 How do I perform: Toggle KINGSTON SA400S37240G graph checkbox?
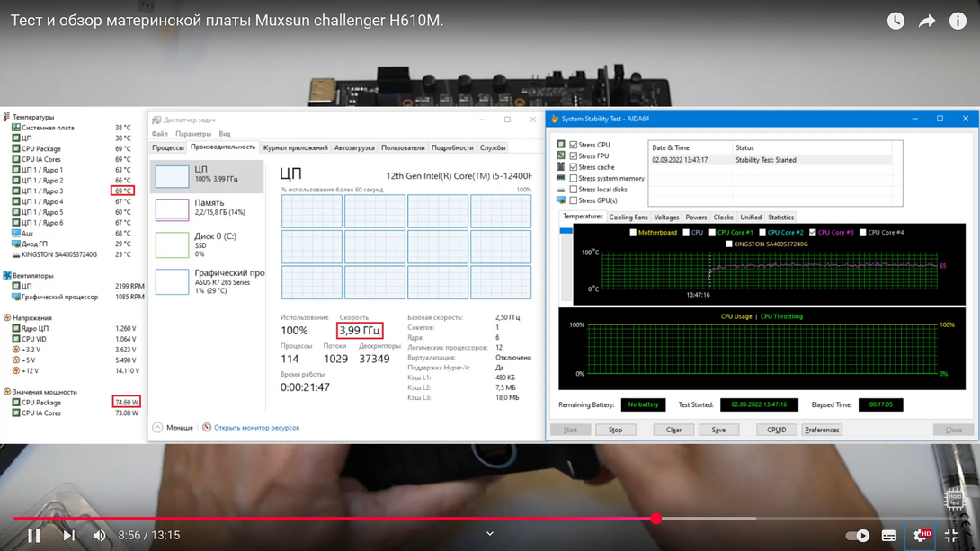pyautogui.click(x=729, y=244)
